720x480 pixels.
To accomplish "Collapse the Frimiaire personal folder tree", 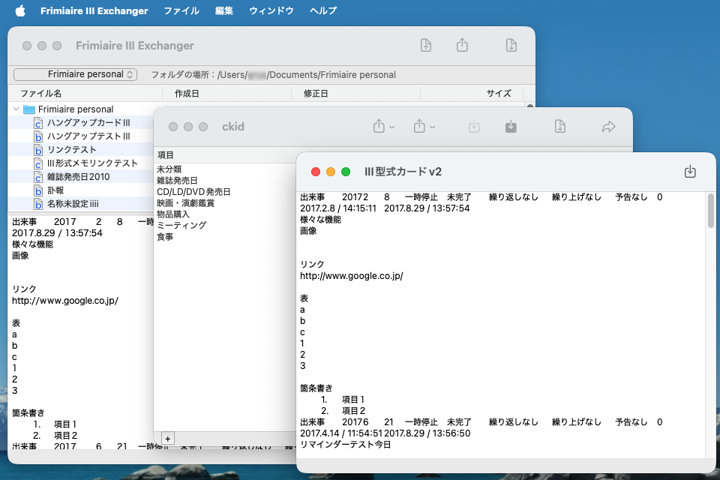I will pyautogui.click(x=17, y=109).
